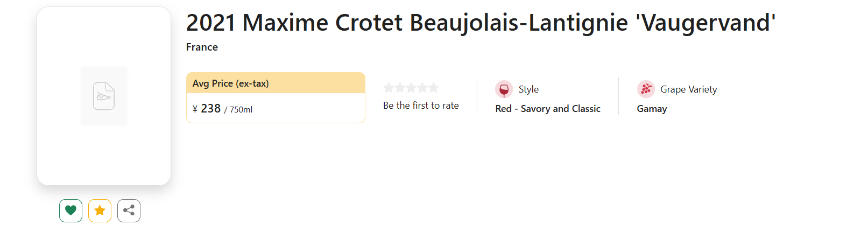Click the 2021 Maxime Crotet wine title
868x239 pixels.
click(481, 23)
